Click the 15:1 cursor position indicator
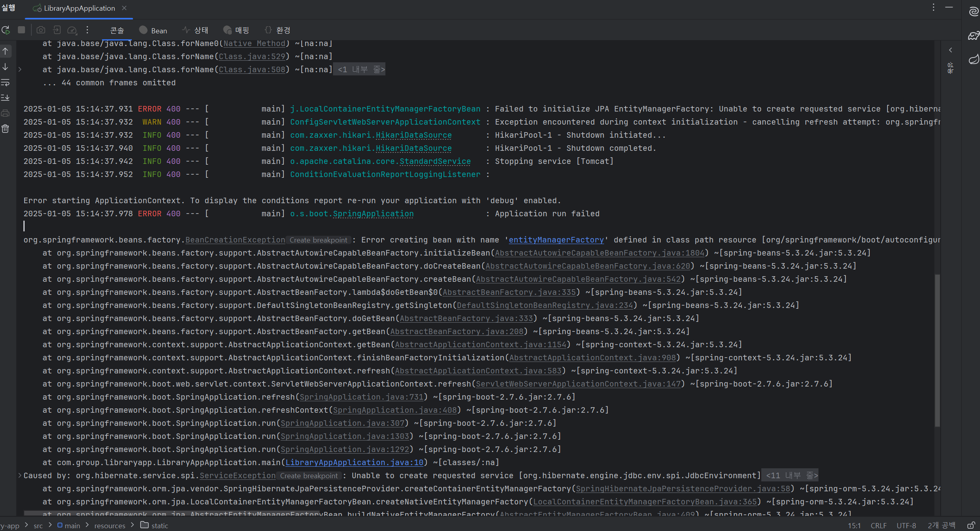 854,525
